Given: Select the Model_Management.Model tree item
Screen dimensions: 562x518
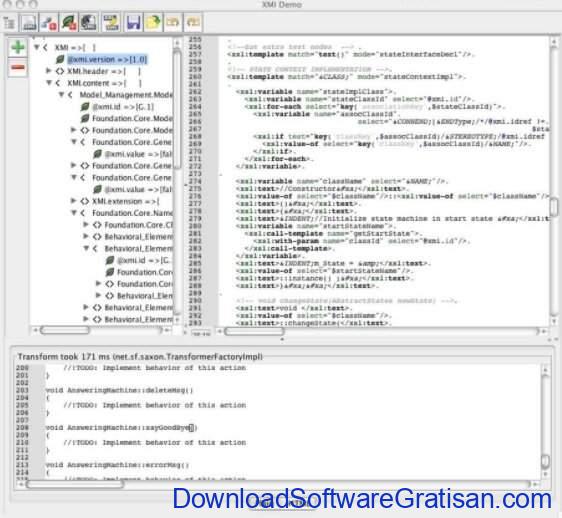Looking at the screenshot, I should pos(125,95).
